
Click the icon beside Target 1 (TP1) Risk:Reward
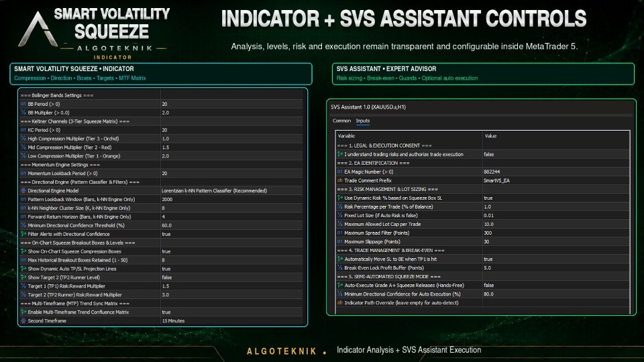click(x=23, y=286)
